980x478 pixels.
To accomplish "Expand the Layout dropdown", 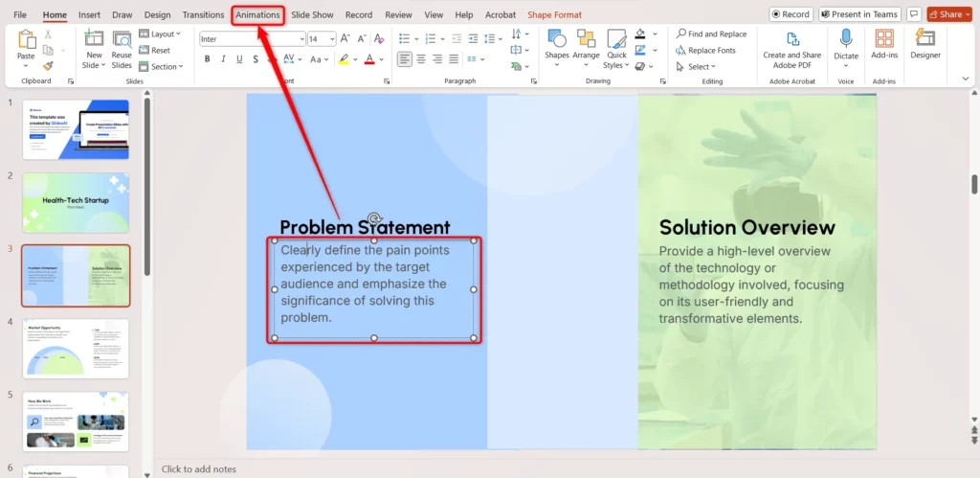I will [x=163, y=34].
